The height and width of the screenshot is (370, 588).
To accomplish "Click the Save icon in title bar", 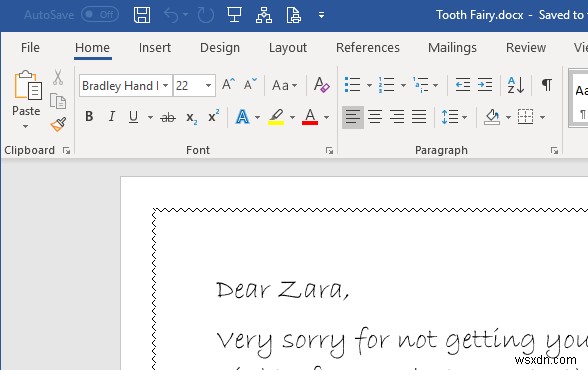I will pyautogui.click(x=142, y=15).
